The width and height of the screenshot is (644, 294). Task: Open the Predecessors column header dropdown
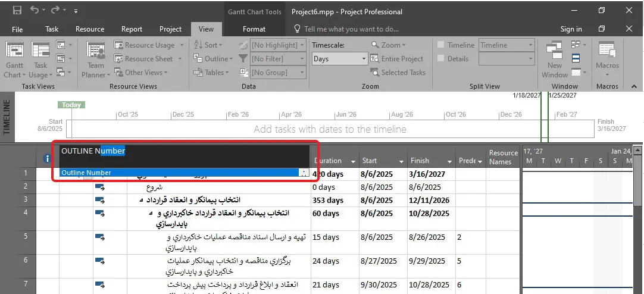(480, 161)
